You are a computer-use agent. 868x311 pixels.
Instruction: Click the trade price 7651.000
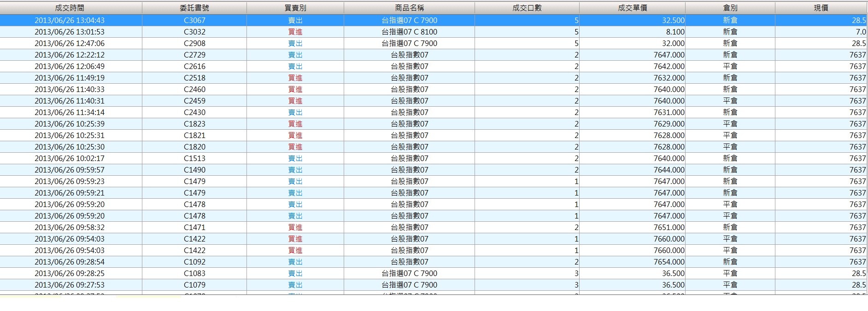[669, 227]
